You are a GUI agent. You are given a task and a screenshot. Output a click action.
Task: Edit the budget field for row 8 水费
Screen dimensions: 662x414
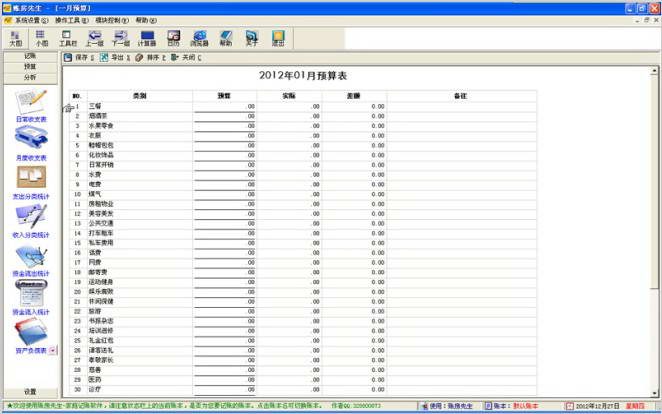click(x=225, y=174)
